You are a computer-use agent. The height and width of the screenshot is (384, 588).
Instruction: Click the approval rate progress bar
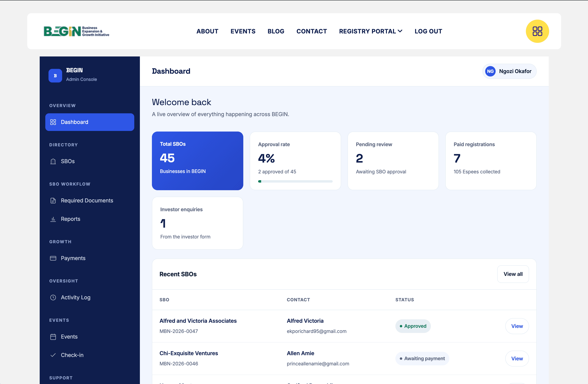pyautogui.click(x=295, y=181)
